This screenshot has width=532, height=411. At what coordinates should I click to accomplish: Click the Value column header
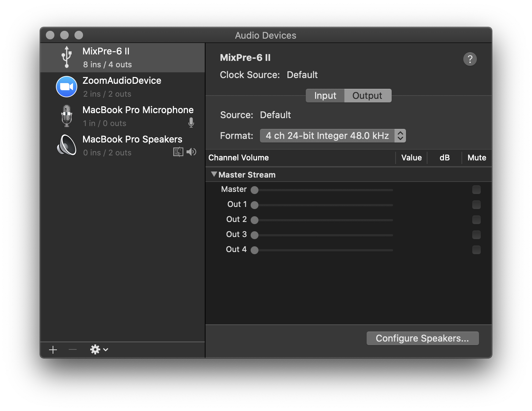pos(411,158)
